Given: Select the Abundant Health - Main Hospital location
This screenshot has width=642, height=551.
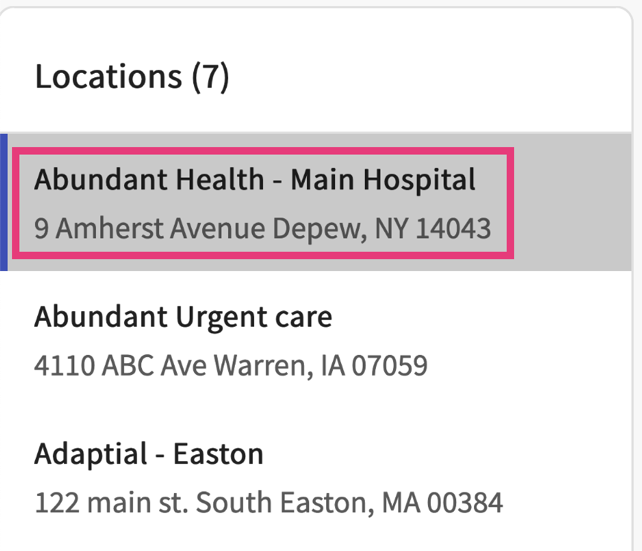Looking at the screenshot, I should [x=255, y=181].
